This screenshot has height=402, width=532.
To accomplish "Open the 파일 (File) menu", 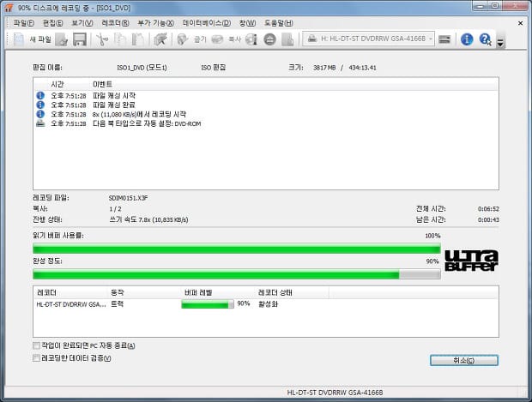I will 22,22.
